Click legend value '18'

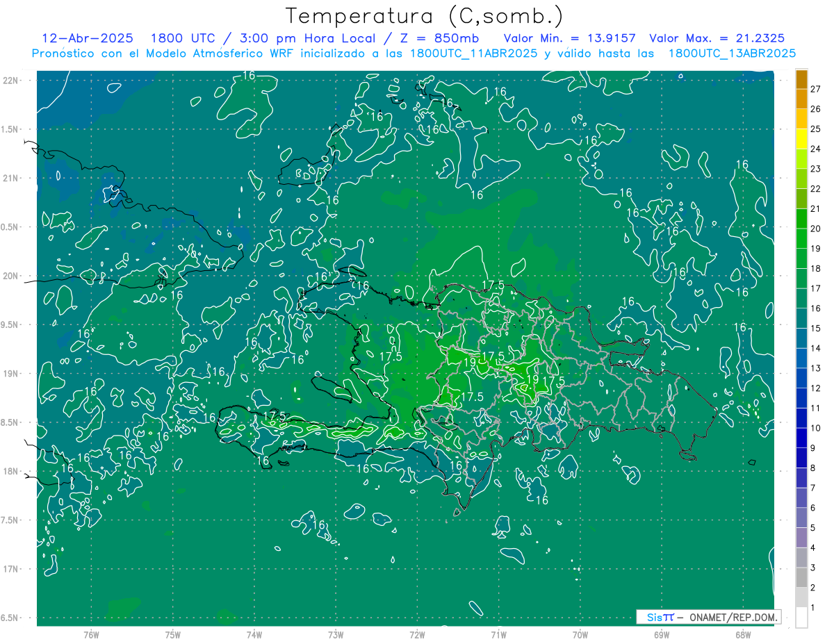[x=816, y=269]
